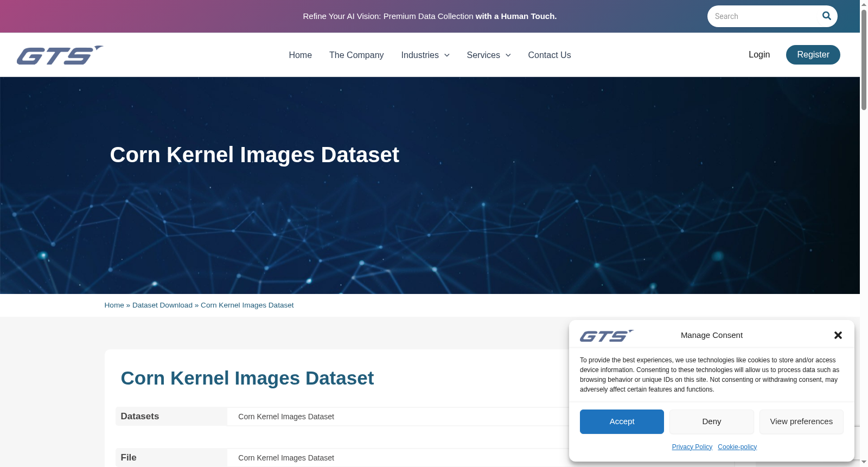Click the hero banner title text
The width and height of the screenshot is (868, 467).
[x=254, y=155]
